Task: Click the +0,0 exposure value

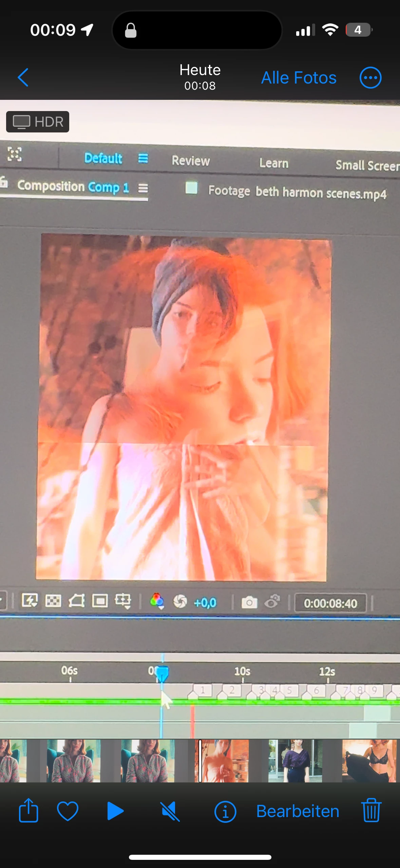Action: [x=205, y=603]
